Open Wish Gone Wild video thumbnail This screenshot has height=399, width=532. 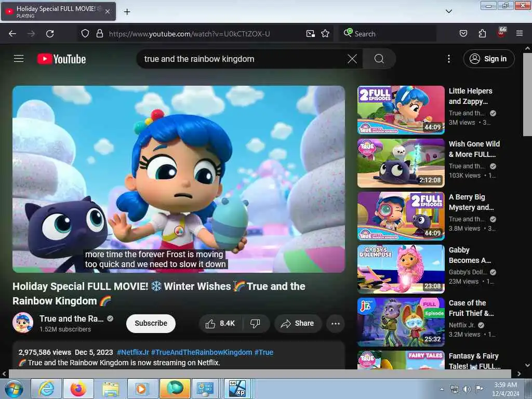[x=401, y=163]
